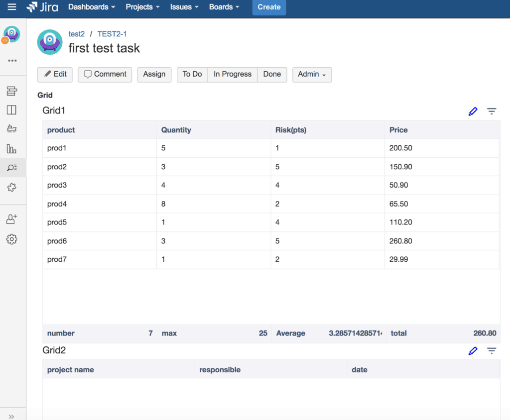The image size is (510, 420).
Task: Select the Releases ship icon
Action: click(x=12, y=129)
